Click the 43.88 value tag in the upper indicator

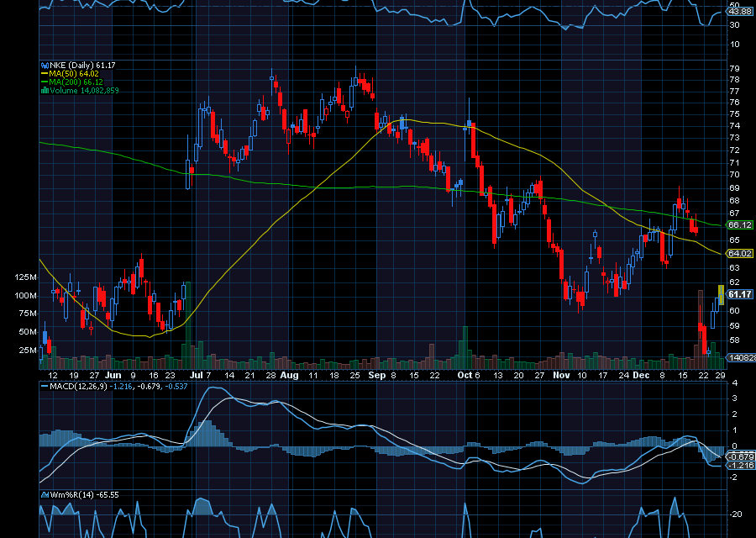[x=741, y=12]
